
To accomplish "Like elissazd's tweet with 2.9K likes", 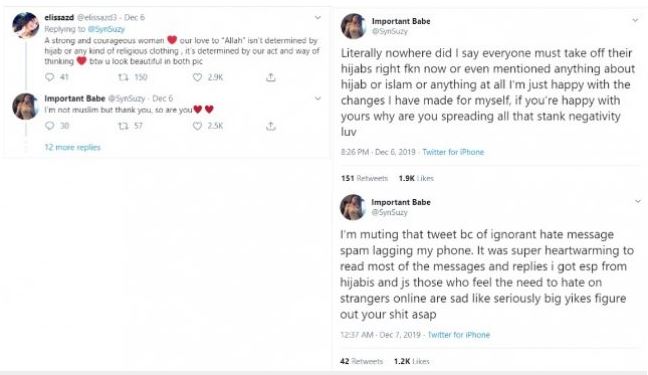I will click(x=198, y=77).
